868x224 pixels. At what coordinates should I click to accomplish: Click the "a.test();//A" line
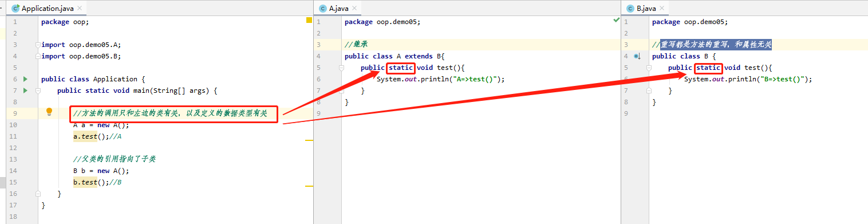click(x=97, y=136)
